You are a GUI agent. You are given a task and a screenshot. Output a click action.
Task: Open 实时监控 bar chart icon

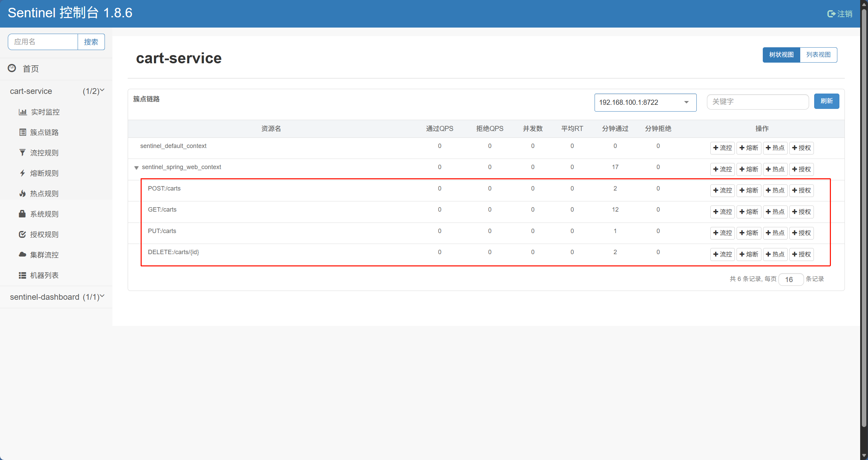click(22, 112)
